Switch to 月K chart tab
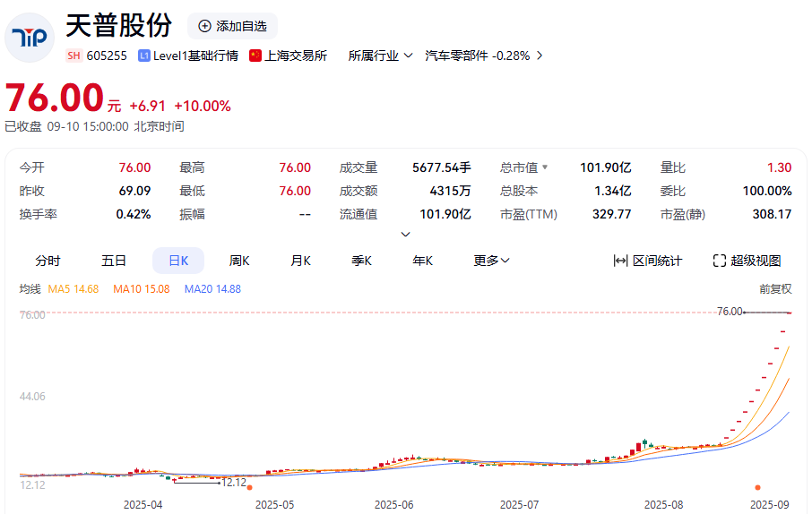 coord(300,261)
